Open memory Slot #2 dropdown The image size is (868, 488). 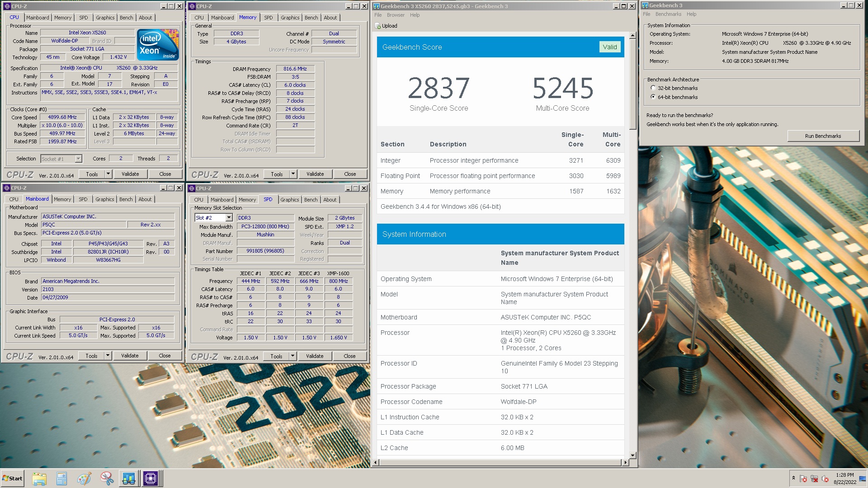click(x=229, y=218)
